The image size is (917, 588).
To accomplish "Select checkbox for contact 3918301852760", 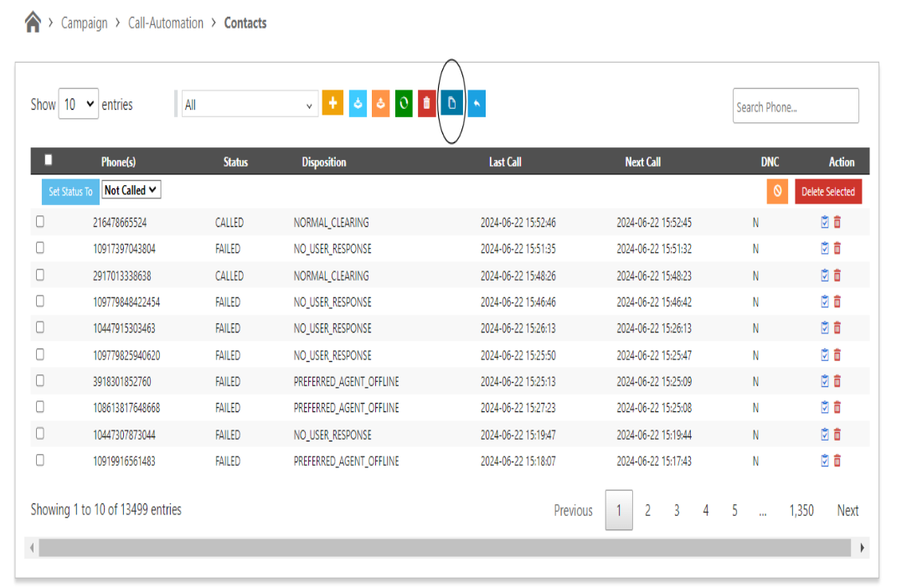I will click(40, 381).
